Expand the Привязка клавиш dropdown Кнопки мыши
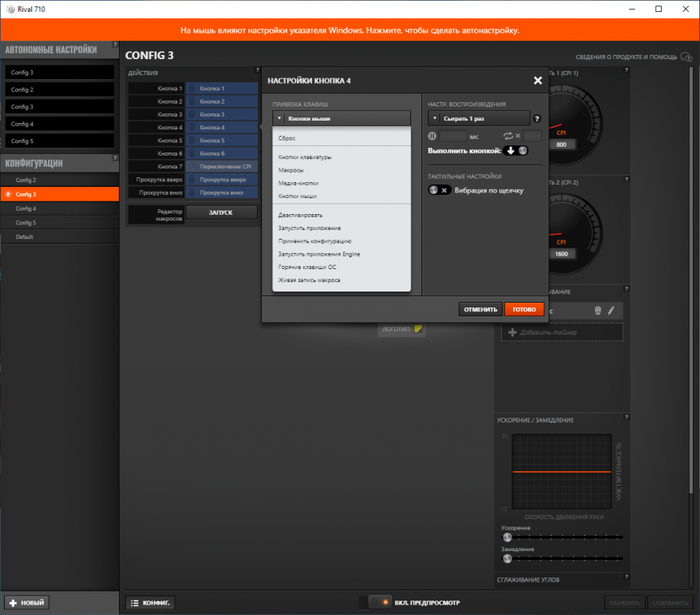 [342, 118]
